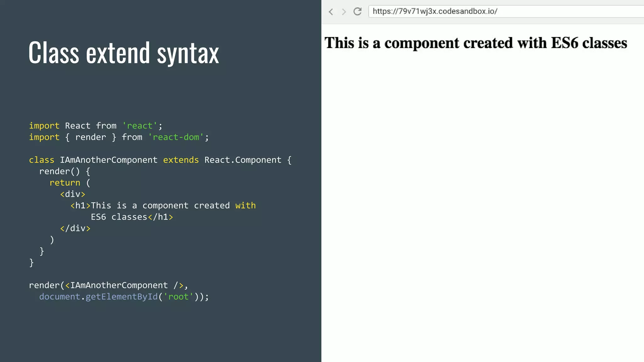The width and height of the screenshot is (644, 362).
Task: Click the 'class IAmAnotherComponent extends React.Component {' line
Action: click(x=160, y=160)
